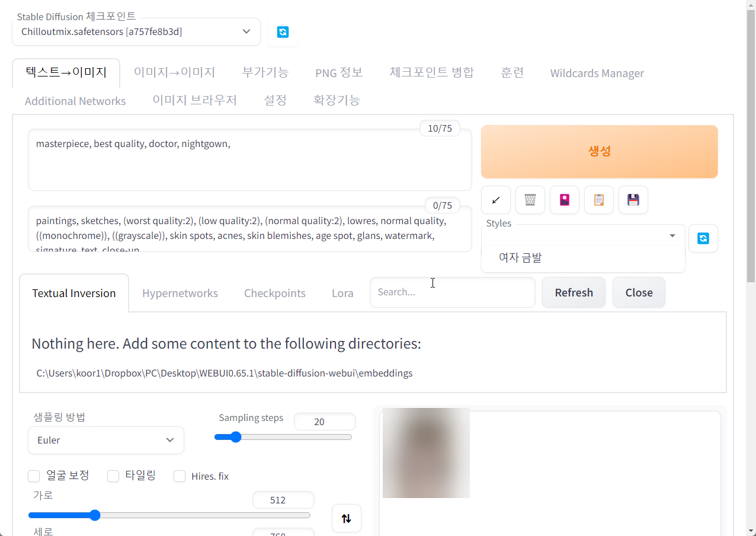
Task: Click the paste-last-prompt arrow icon
Action: [495, 200]
